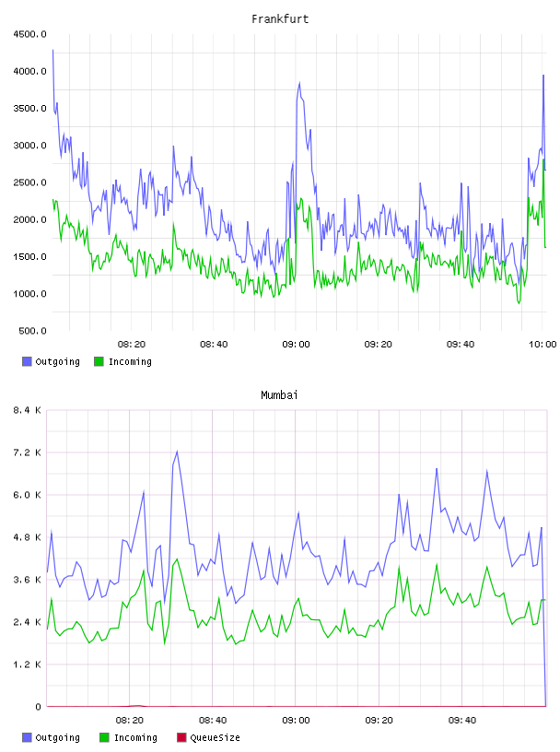Click the 08:20 time label in Frankfurt chart
Screen dimensions: 560x752
(x=132, y=345)
